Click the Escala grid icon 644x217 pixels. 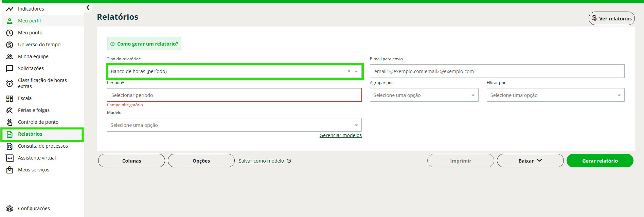[x=10, y=98]
